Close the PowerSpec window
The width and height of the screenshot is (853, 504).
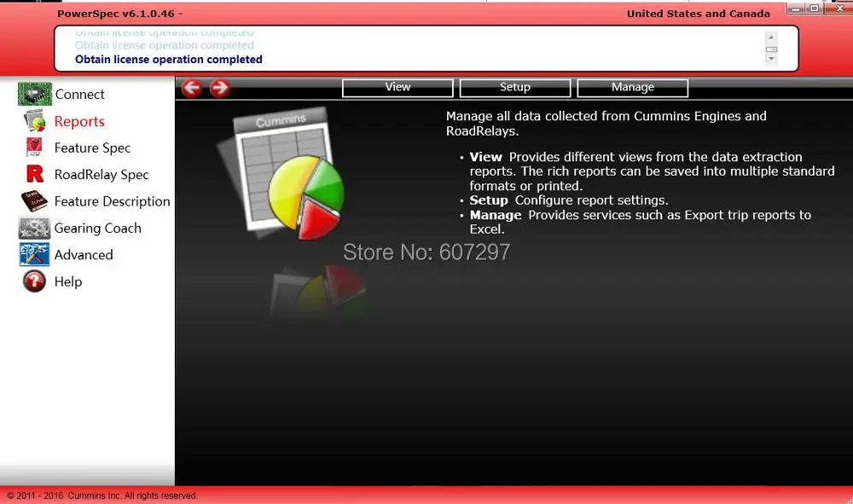[838, 9]
